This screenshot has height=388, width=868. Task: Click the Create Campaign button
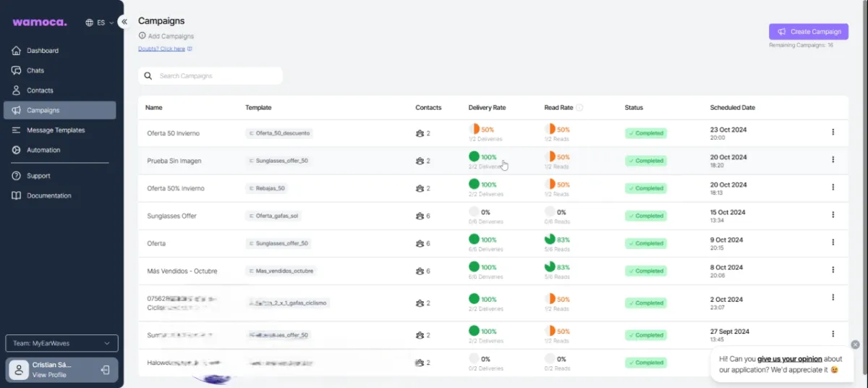pos(809,32)
